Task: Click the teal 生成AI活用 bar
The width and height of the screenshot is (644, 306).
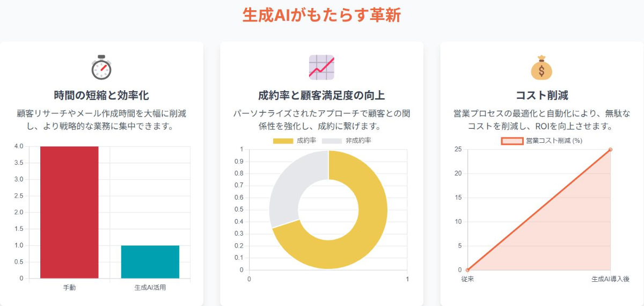Action: [150, 261]
